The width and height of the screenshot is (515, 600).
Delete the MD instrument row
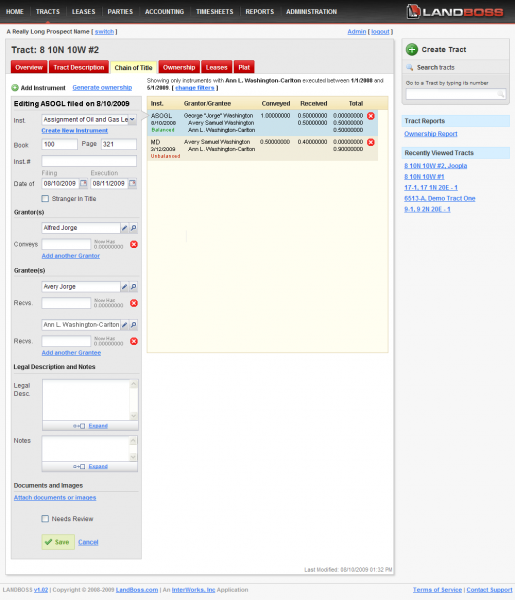pos(371,142)
